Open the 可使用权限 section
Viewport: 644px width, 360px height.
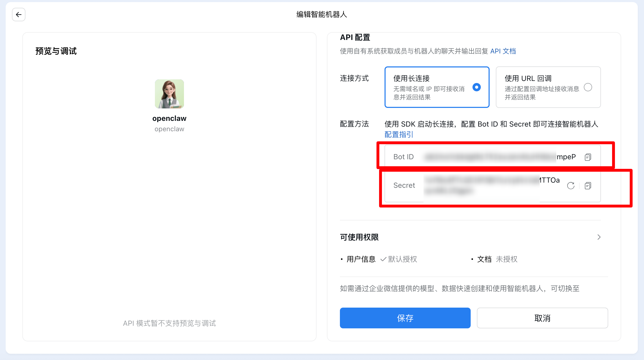[359, 237]
